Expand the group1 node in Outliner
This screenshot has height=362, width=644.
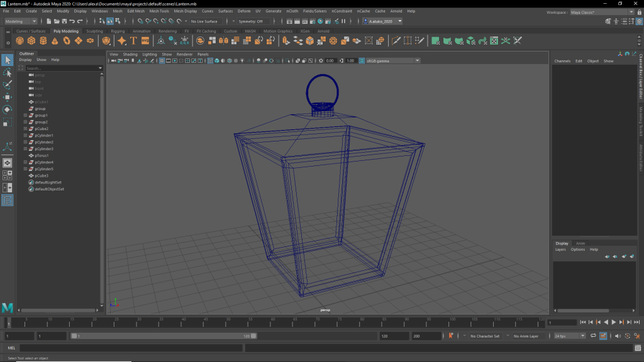[25, 116]
